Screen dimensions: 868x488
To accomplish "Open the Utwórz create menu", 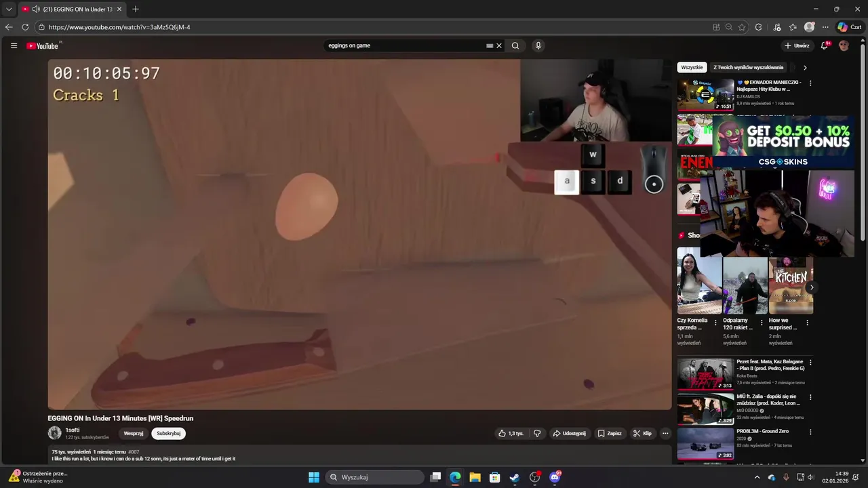I will [797, 45].
